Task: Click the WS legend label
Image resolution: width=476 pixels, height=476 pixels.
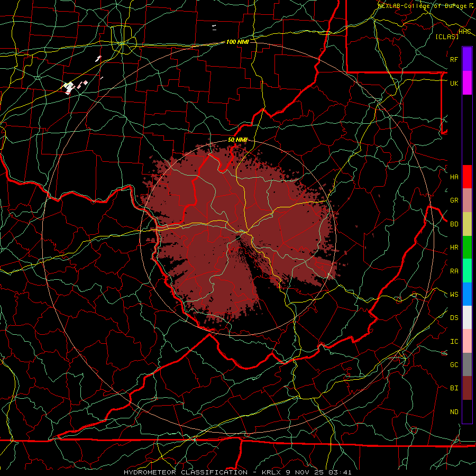Action: [x=454, y=295]
